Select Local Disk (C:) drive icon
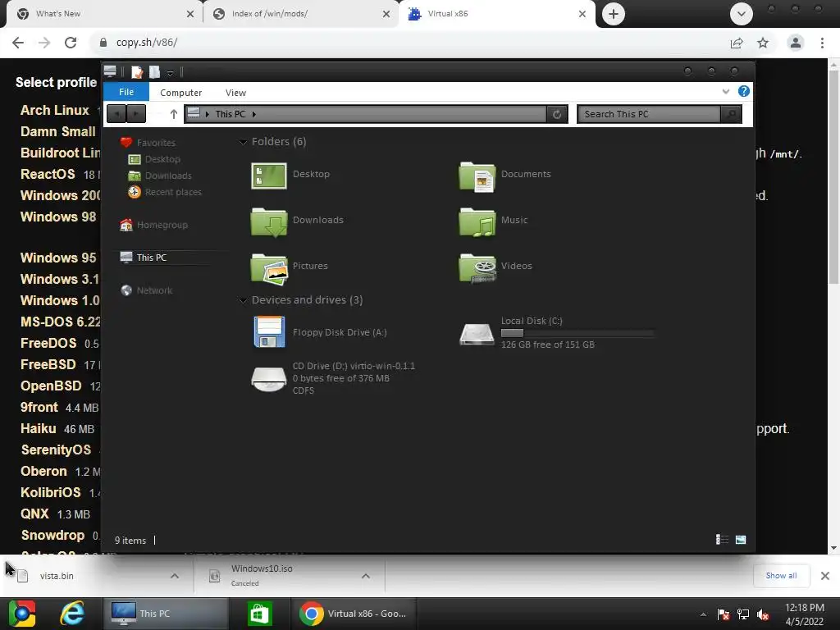Image resolution: width=840 pixels, height=630 pixels. pyautogui.click(x=477, y=334)
